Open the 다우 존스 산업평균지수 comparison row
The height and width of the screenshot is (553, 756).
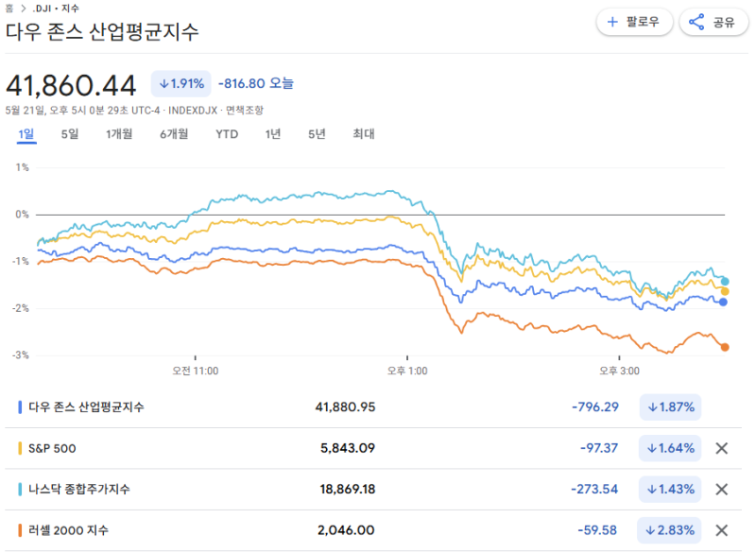[x=373, y=406]
